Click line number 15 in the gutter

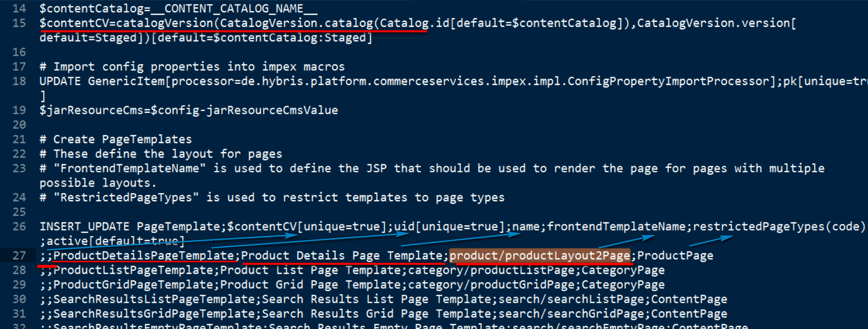(x=19, y=23)
